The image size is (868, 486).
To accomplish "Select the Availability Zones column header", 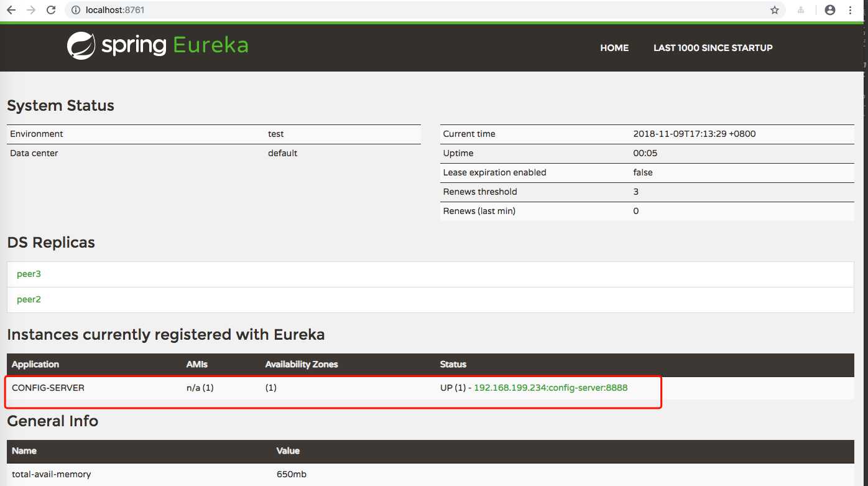I will (x=302, y=364).
